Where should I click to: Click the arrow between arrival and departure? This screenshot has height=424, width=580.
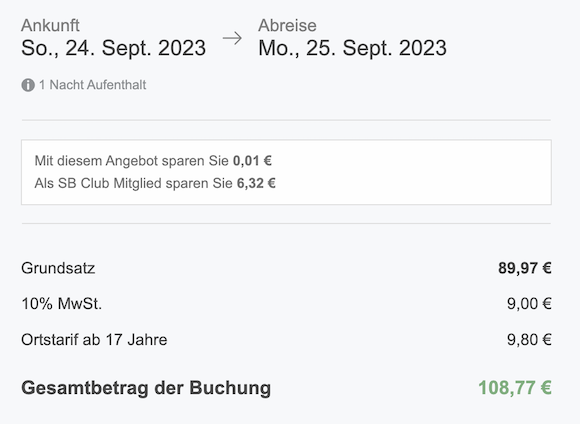point(232,38)
